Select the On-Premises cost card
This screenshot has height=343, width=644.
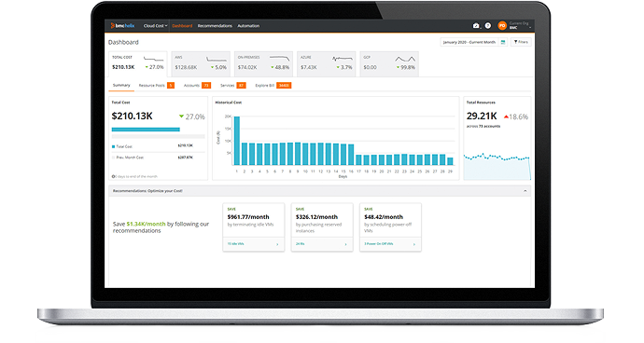264,63
